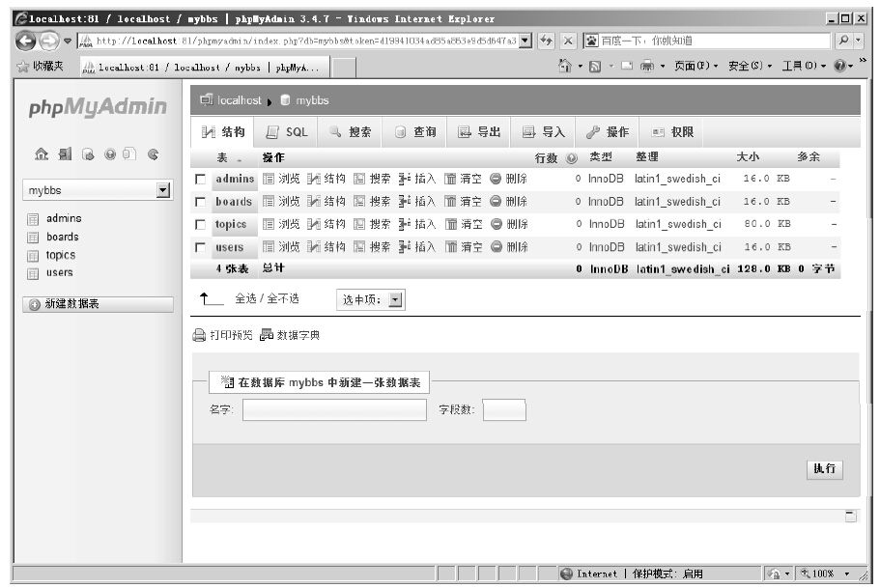880x588 pixels.
Task: Expand the print options arrow beside the printer icon
Action: (x=663, y=67)
